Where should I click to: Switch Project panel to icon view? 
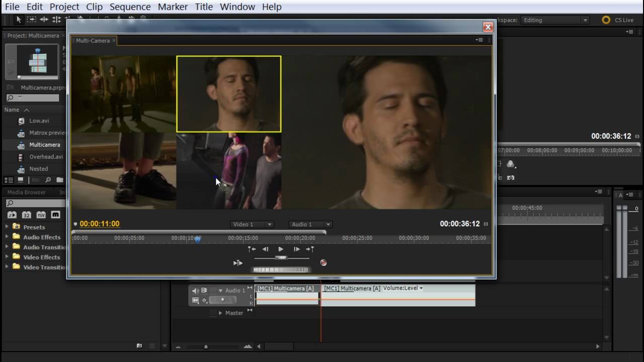21,180
